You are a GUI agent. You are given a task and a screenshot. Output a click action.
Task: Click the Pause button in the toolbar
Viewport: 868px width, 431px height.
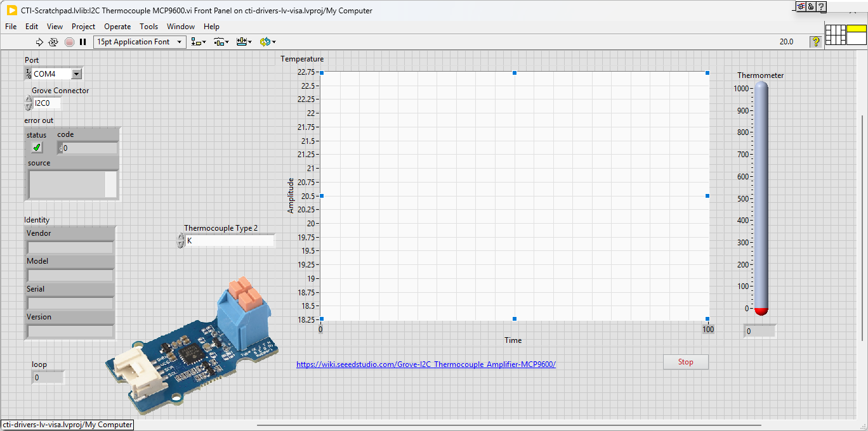click(82, 42)
